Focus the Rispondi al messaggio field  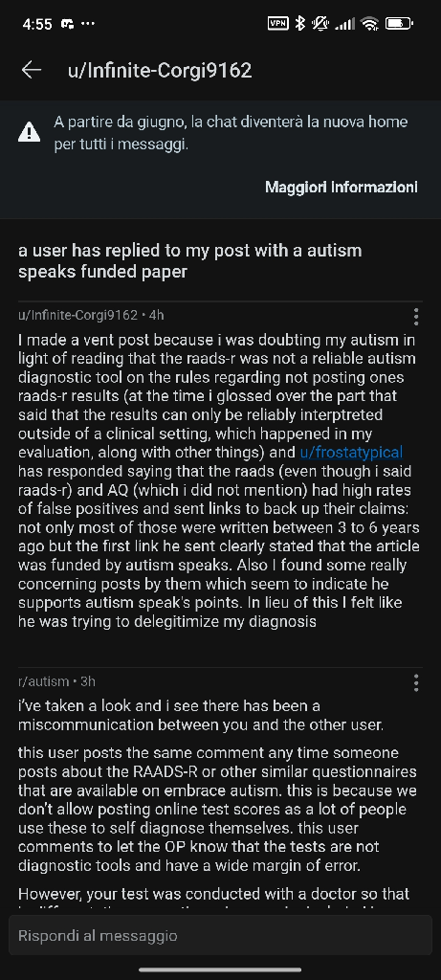click(x=220, y=936)
